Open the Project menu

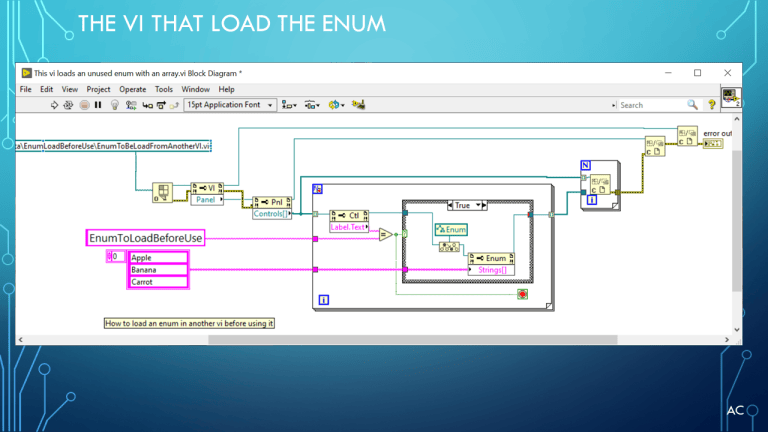click(98, 89)
